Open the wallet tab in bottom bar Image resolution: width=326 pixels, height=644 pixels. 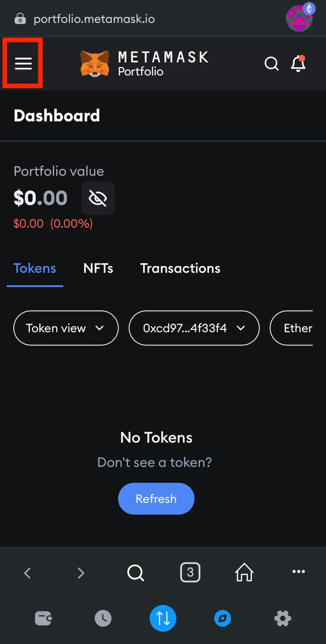coord(43,618)
